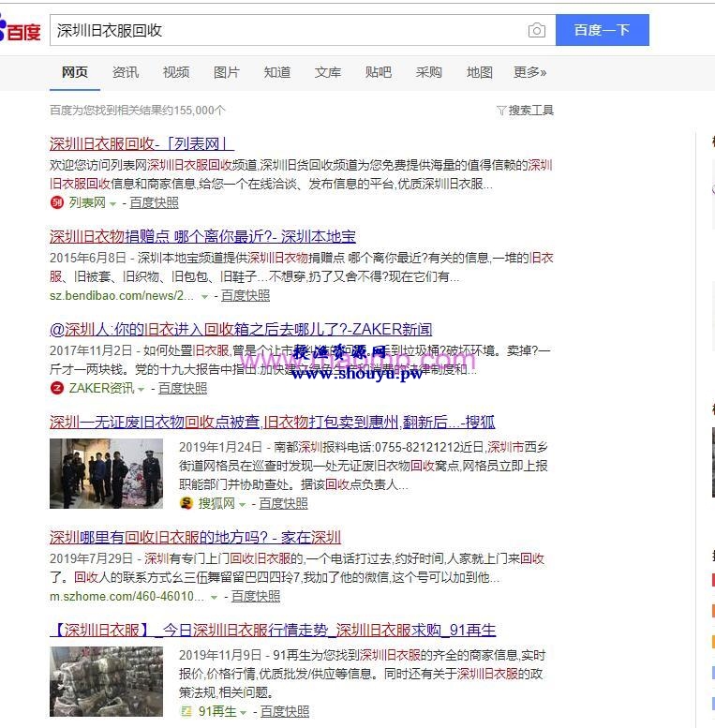The image size is (715, 728).
Task: Open 百度快照 for the ZAKER资讯 result
Action: pyautogui.click(x=183, y=388)
